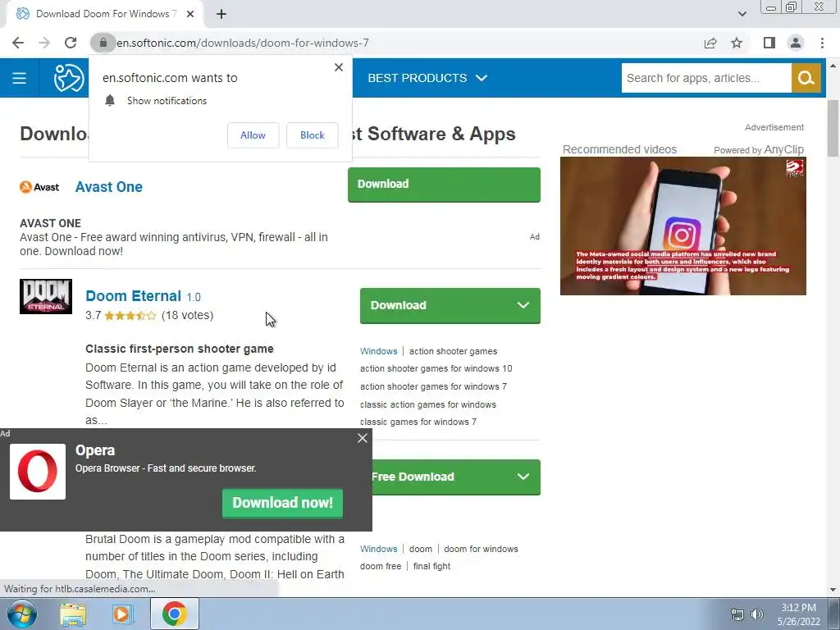Block notifications from en.softonic.com
Image resolution: width=840 pixels, height=630 pixels.
pyautogui.click(x=313, y=135)
